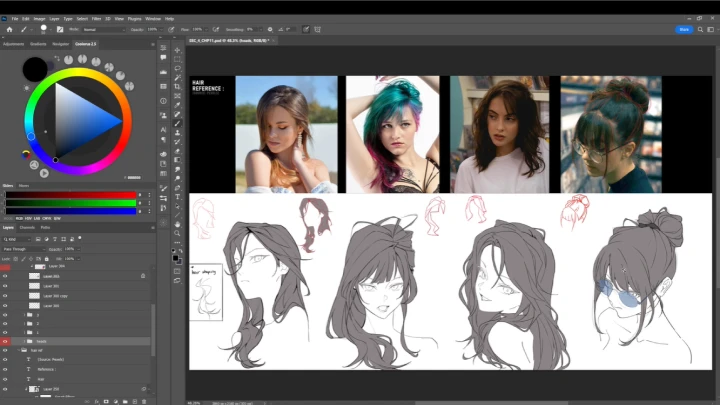The height and width of the screenshot is (405, 720).
Task: Toggle visibility of group 3
Action: pyautogui.click(x=5, y=315)
